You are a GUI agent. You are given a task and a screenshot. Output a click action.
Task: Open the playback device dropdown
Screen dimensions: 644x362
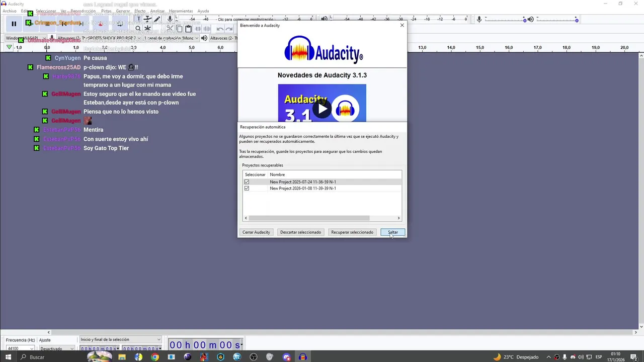[223, 38]
